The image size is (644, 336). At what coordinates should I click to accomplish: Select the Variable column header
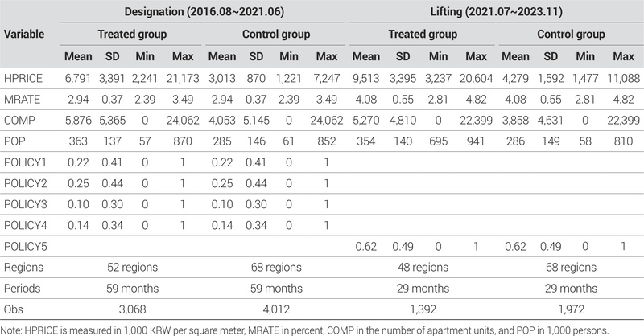pos(24,35)
